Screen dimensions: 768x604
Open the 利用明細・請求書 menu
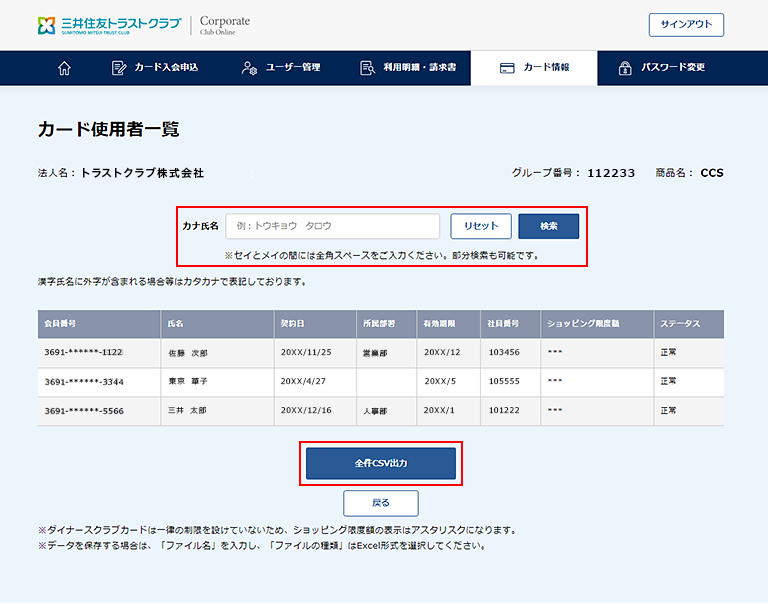[408, 68]
